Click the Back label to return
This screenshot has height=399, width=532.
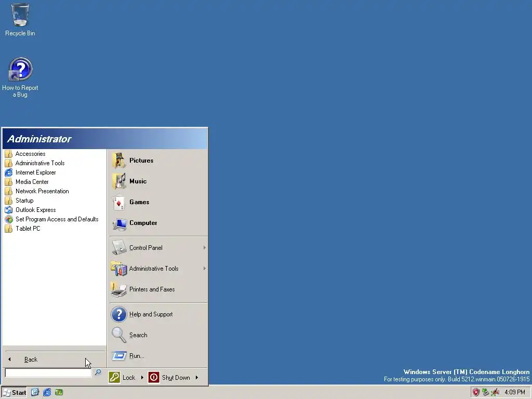tap(31, 360)
